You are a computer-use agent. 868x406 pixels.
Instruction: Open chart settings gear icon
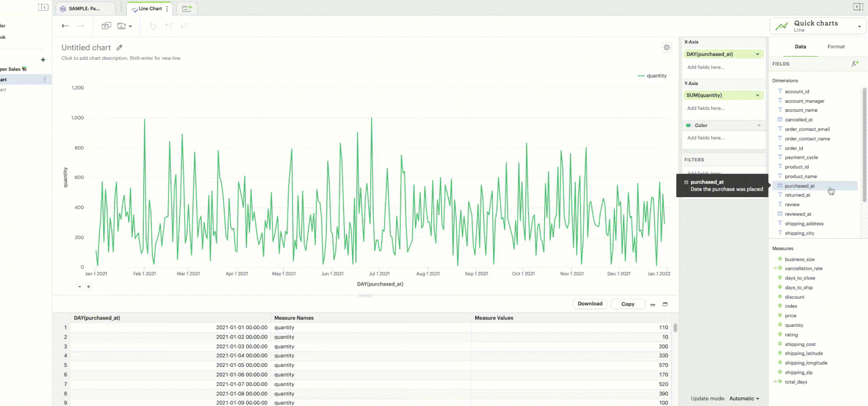point(666,47)
